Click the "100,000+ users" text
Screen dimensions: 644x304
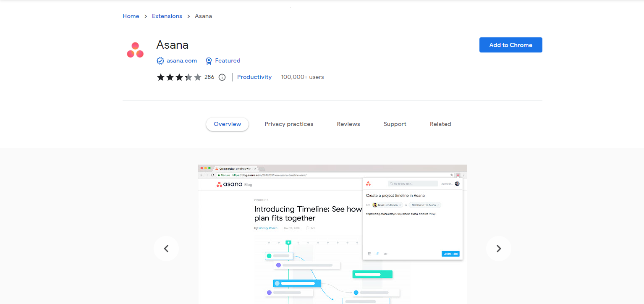[x=303, y=77]
